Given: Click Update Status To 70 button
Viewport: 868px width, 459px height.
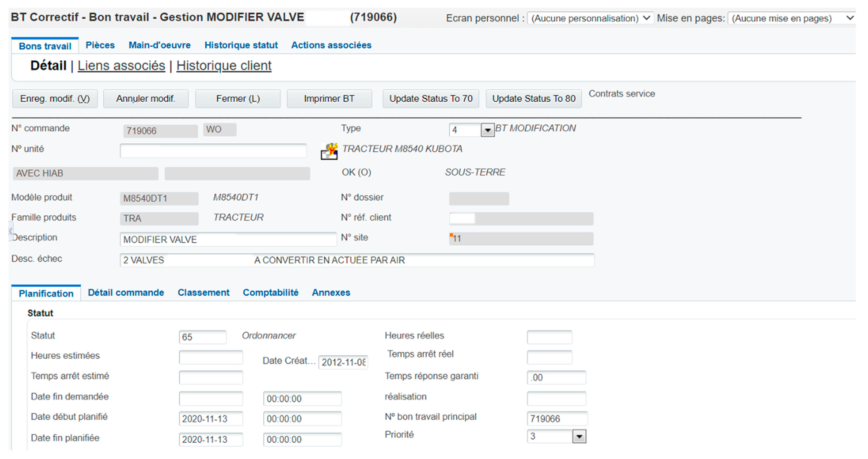Looking at the screenshot, I should (x=431, y=99).
